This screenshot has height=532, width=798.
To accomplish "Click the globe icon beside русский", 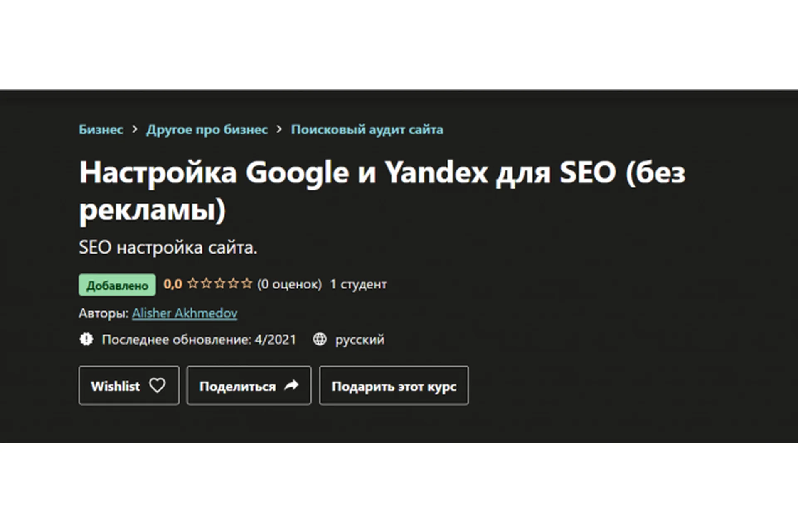I will 320,340.
